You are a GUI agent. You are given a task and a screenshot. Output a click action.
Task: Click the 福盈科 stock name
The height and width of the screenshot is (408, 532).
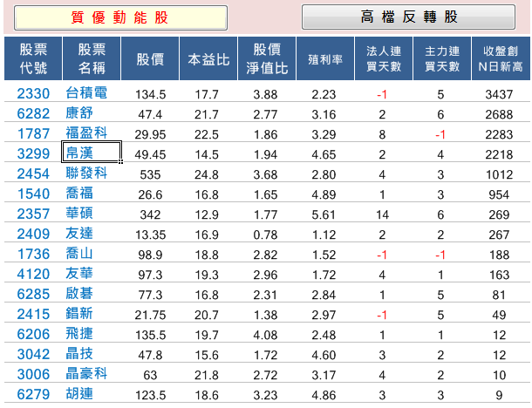(x=86, y=133)
